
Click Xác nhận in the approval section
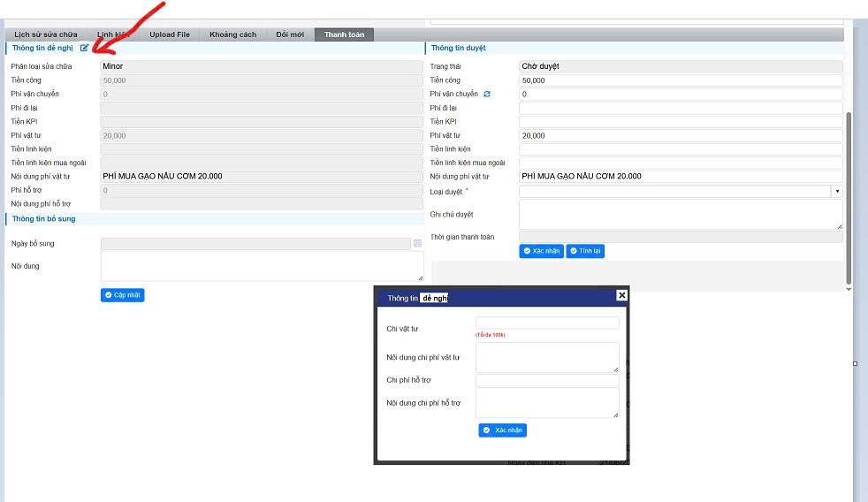click(x=542, y=251)
